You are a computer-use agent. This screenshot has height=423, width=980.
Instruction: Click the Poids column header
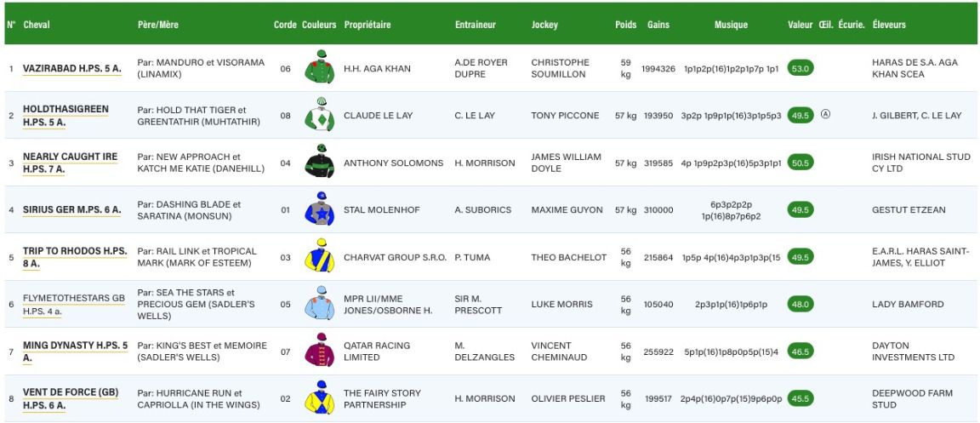coord(625,25)
